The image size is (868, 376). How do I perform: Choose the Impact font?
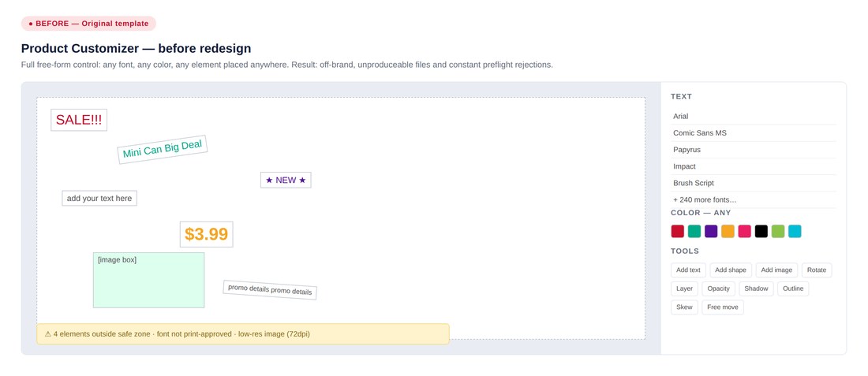[x=753, y=166]
